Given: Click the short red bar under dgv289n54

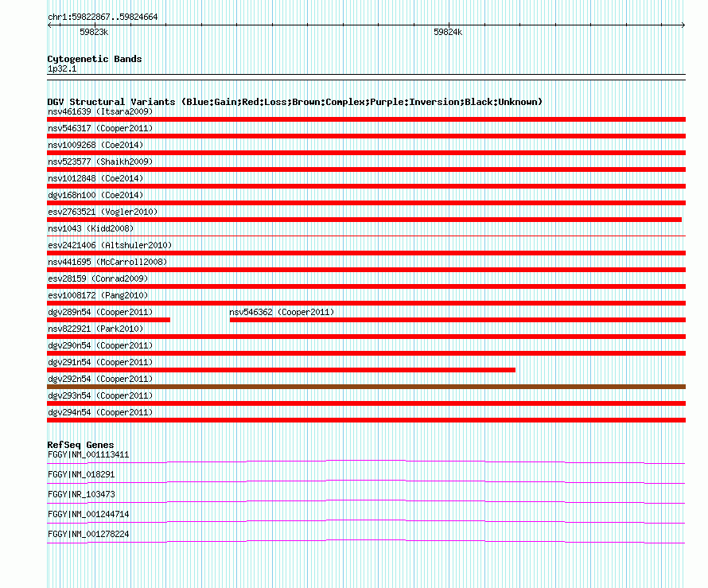Looking at the screenshot, I should pyautogui.click(x=108, y=320).
